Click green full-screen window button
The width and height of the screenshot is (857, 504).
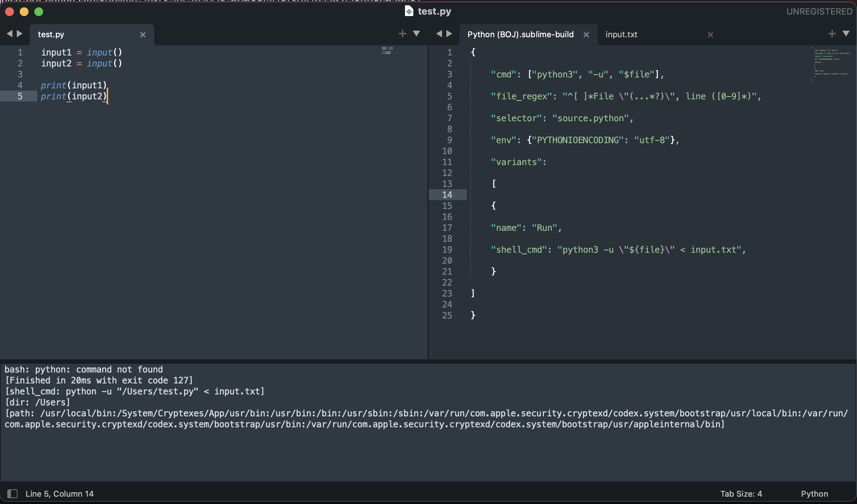tap(39, 12)
